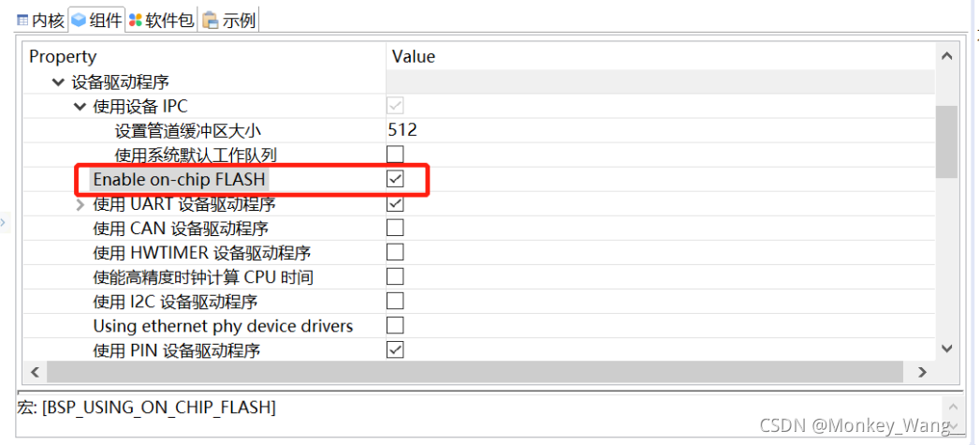Enable 使用 CAN 设备驱动程序 checkbox
Screen dimensions: 980x445
pyautogui.click(x=396, y=228)
